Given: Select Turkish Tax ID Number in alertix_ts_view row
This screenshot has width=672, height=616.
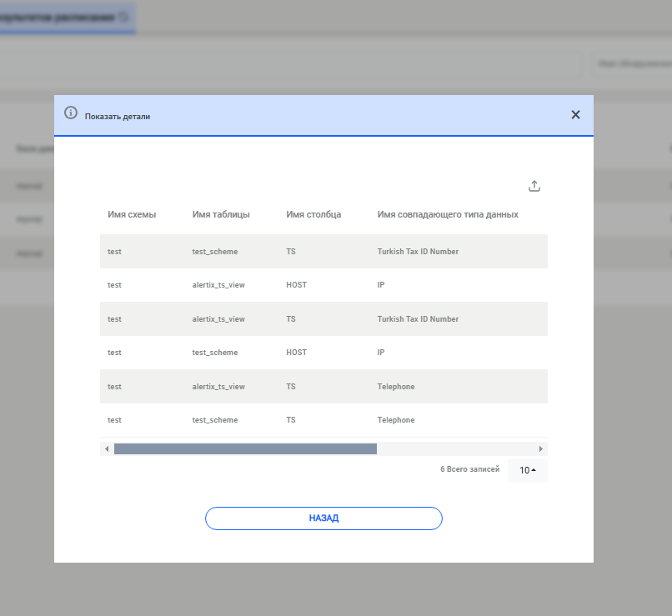Looking at the screenshot, I should [418, 319].
